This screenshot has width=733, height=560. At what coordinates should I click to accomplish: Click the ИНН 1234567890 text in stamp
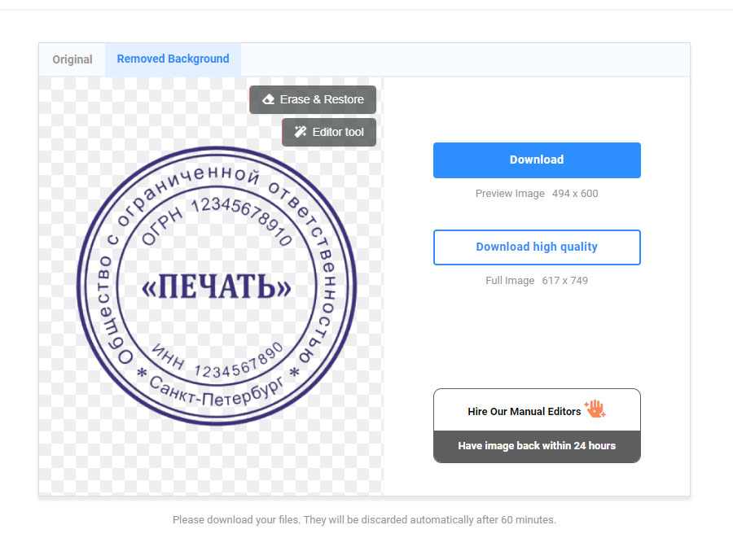[217, 361]
